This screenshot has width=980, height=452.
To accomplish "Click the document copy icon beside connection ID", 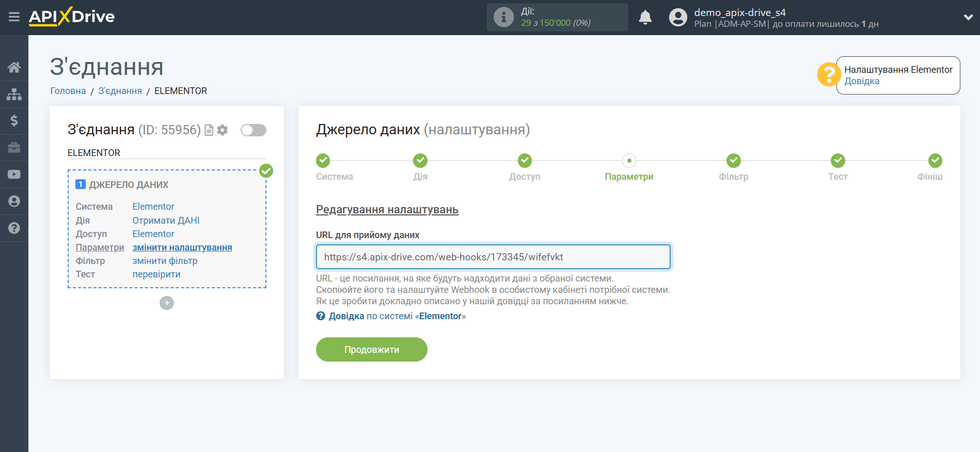I will (209, 130).
